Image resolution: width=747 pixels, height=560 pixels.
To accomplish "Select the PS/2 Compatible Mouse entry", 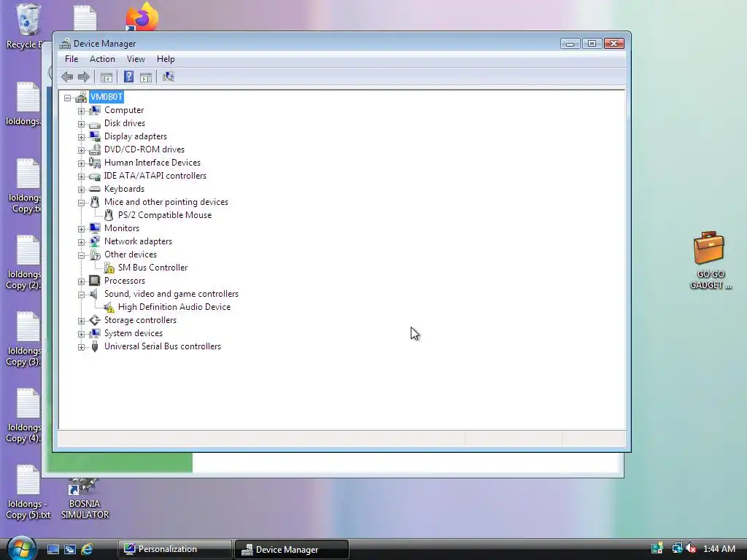I will 165,215.
